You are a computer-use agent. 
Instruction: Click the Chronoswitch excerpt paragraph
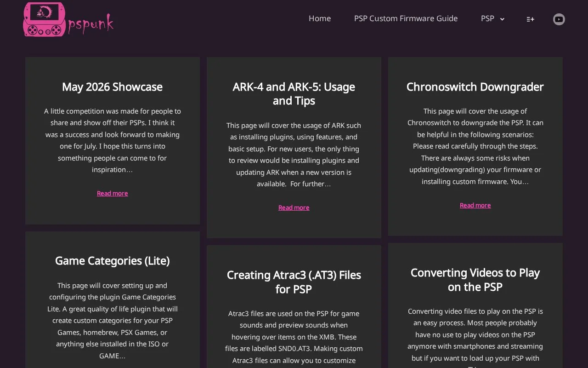475,146
